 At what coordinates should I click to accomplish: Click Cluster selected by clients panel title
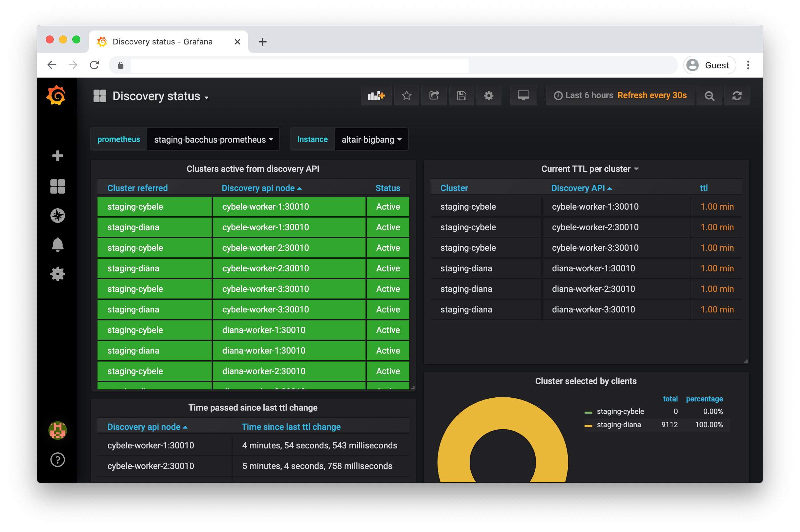click(586, 381)
